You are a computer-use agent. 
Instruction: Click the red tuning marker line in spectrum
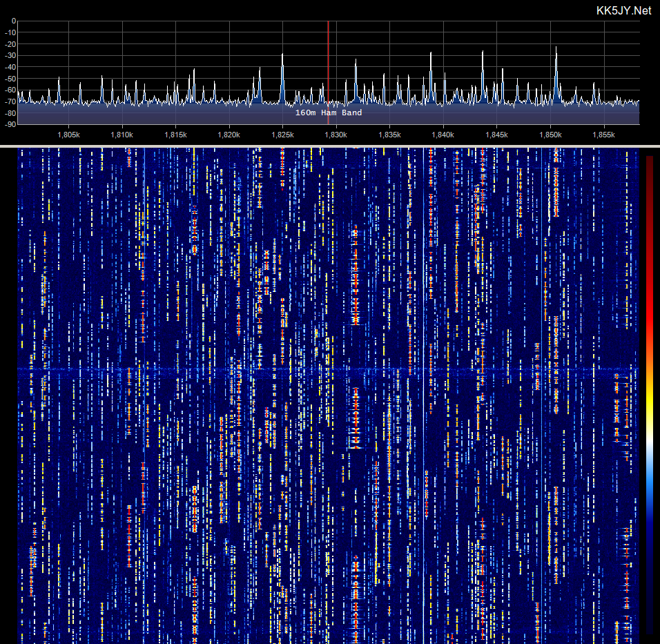pyautogui.click(x=329, y=72)
